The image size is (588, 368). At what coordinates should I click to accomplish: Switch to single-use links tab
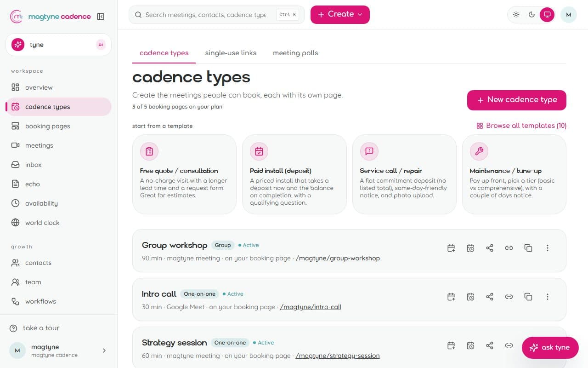point(231,53)
